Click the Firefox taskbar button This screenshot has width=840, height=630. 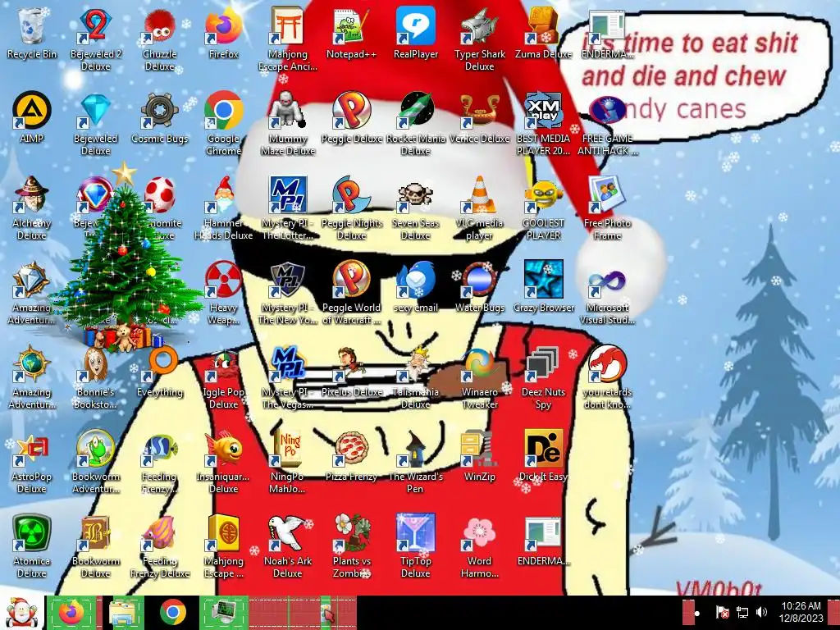pos(71,613)
